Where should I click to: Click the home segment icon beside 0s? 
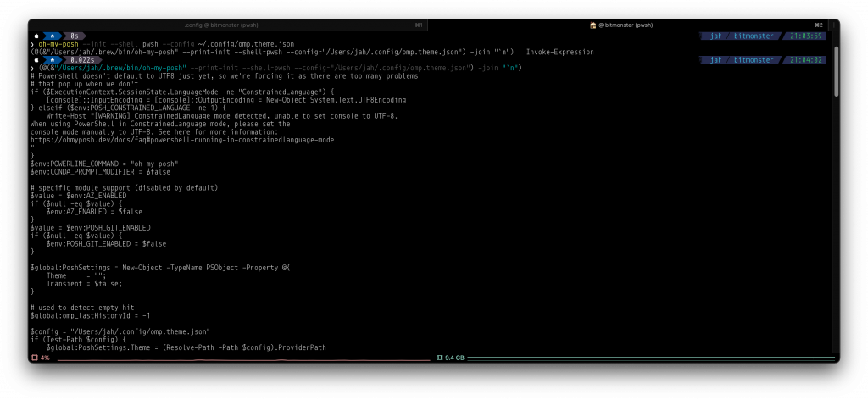pyautogui.click(x=53, y=36)
